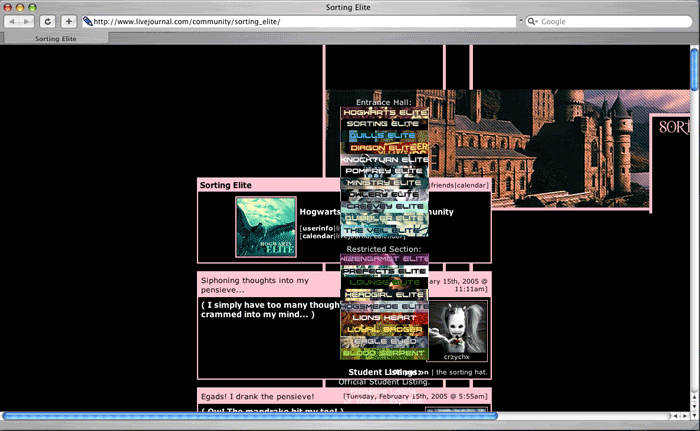Click the calendar link in header
Image resolution: width=700 pixels, height=431 pixels.
[x=473, y=185]
